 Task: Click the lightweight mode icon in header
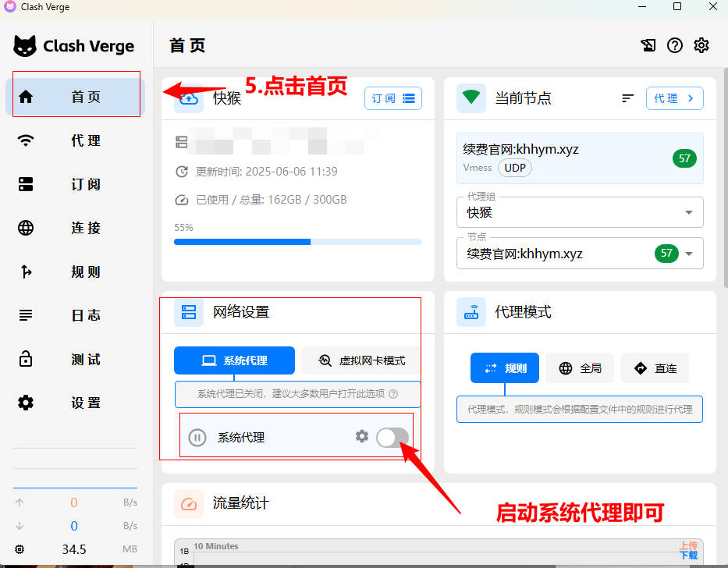click(648, 45)
